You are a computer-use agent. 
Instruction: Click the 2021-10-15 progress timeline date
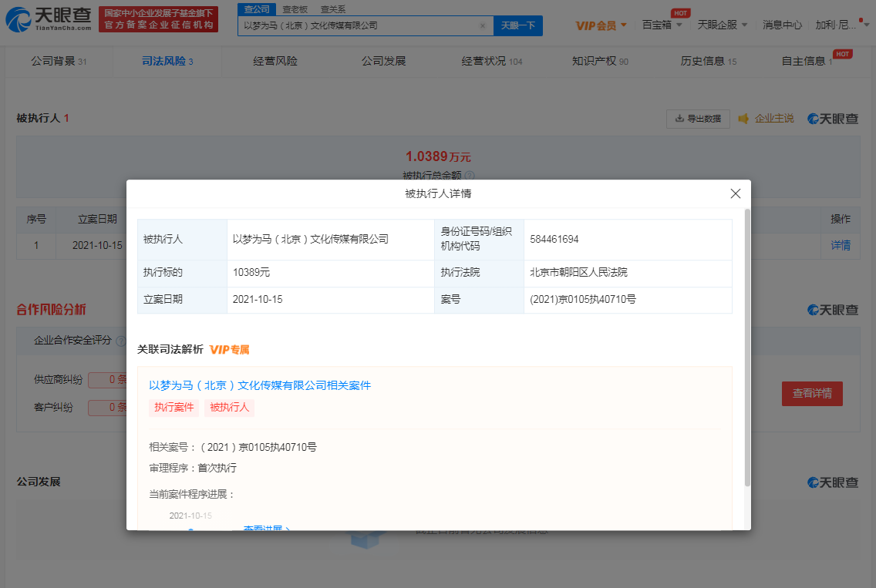click(190, 516)
